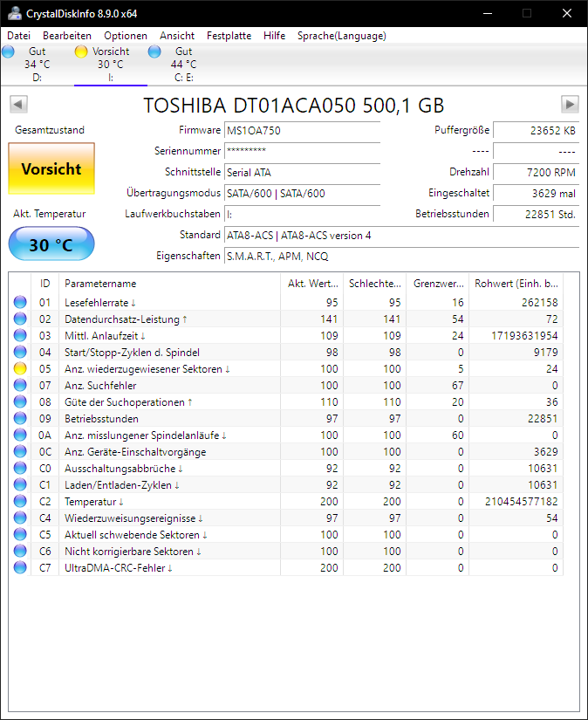Click the masked Seriennummer field
This screenshot has height=720, width=588.
(302, 151)
